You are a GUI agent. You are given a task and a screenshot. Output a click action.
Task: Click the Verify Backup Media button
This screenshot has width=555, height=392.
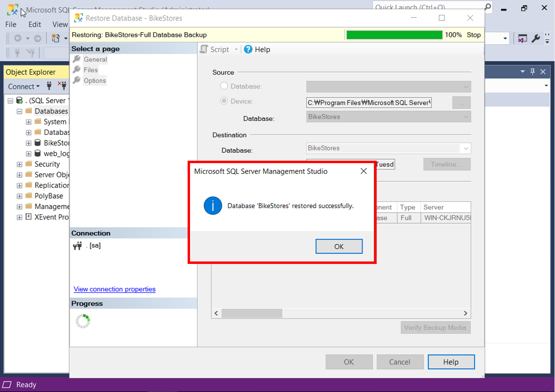coord(435,328)
